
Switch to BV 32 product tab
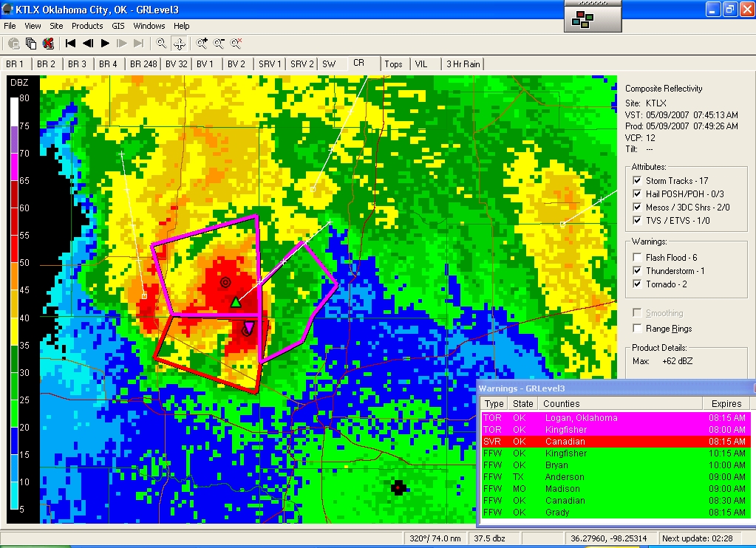click(x=177, y=64)
